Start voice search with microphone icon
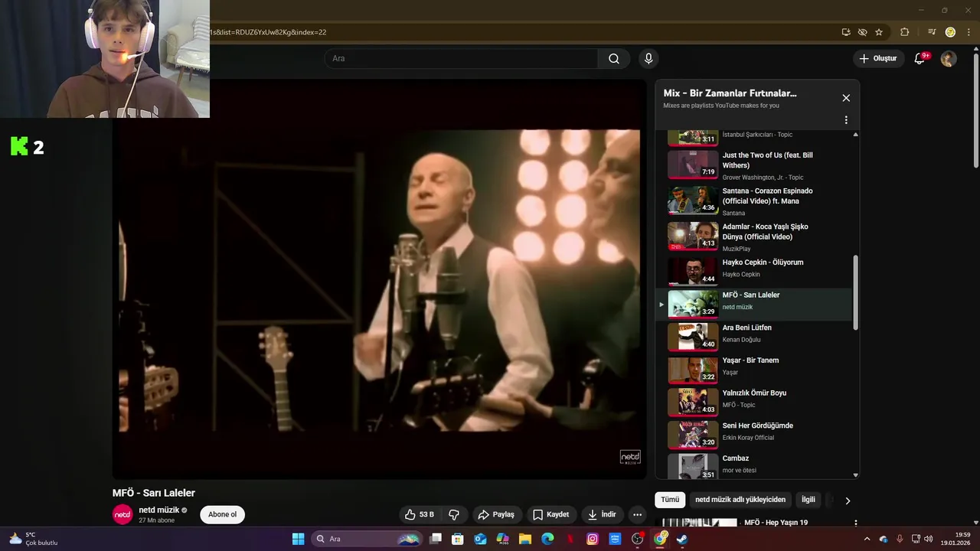The height and width of the screenshot is (551, 980). click(648, 59)
